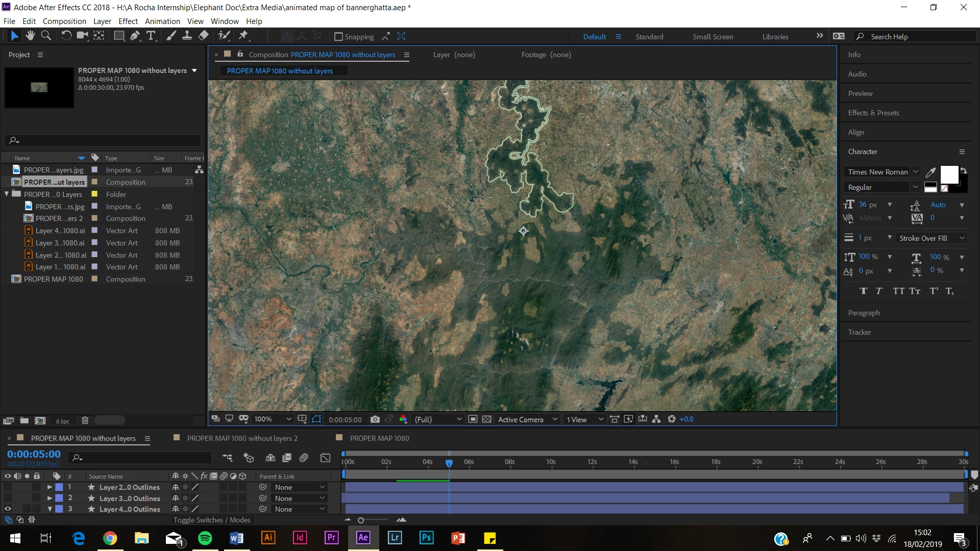Screen dimensions: 980x551
Task: Click Toggle Switches / Modes button
Action: point(211,520)
